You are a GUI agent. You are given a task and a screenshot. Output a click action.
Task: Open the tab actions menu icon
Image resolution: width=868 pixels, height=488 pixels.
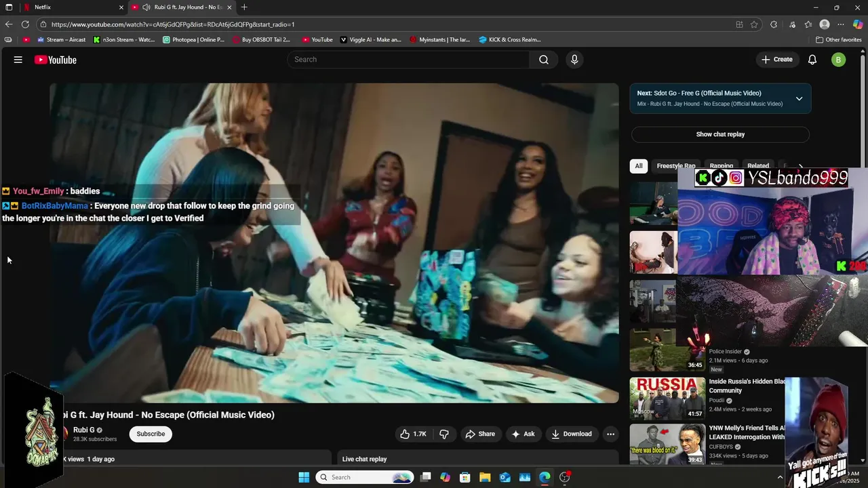(x=9, y=7)
